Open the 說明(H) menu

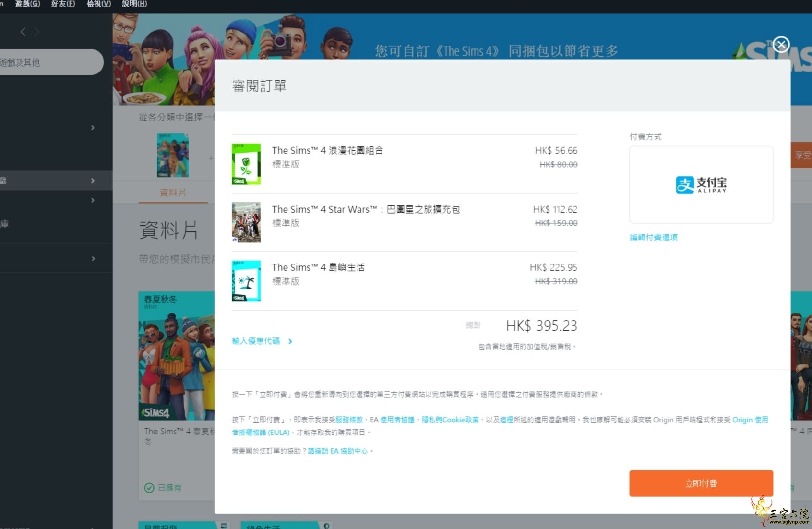pos(134,4)
